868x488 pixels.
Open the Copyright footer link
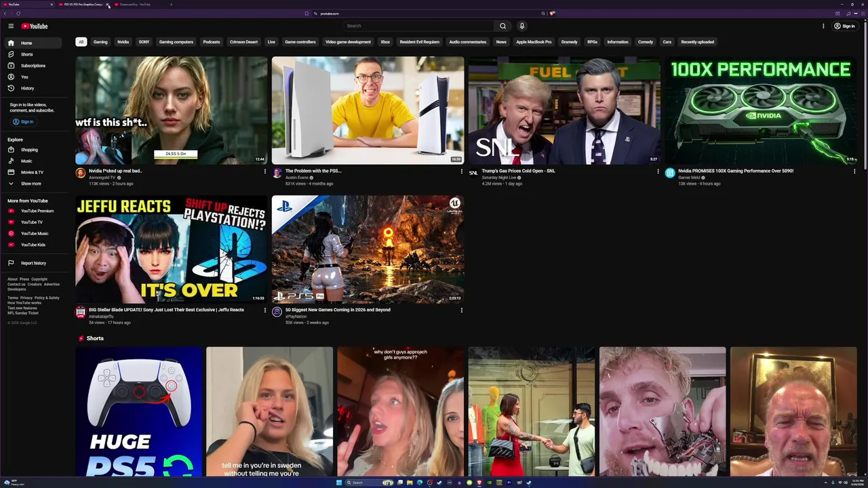click(39, 279)
